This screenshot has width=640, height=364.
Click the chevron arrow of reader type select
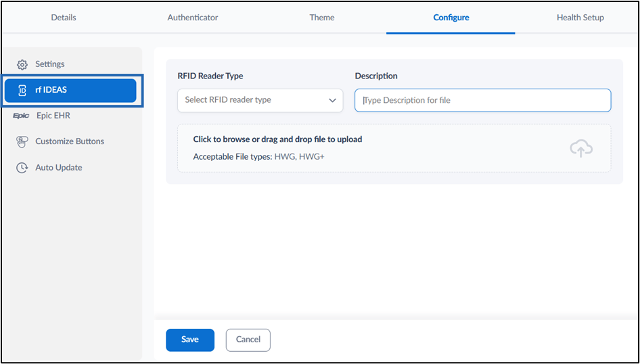point(332,100)
